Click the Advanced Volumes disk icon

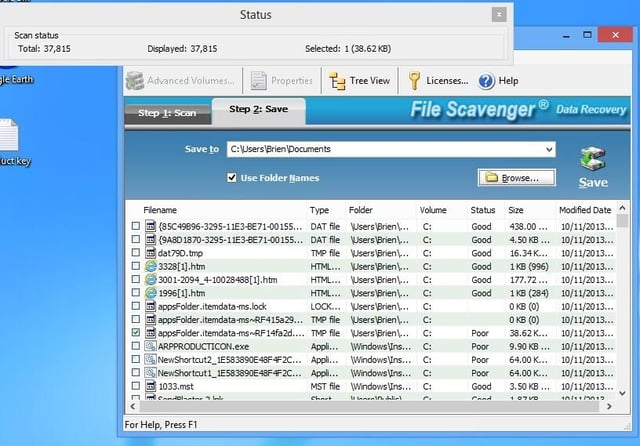point(135,80)
